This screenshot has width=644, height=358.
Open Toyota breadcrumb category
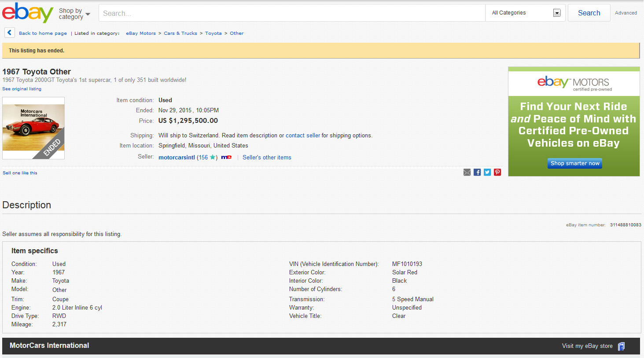tap(213, 33)
